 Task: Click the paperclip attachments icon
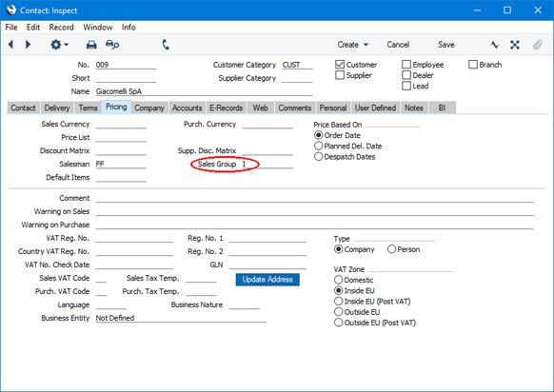pyautogui.click(x=538, y=45)
